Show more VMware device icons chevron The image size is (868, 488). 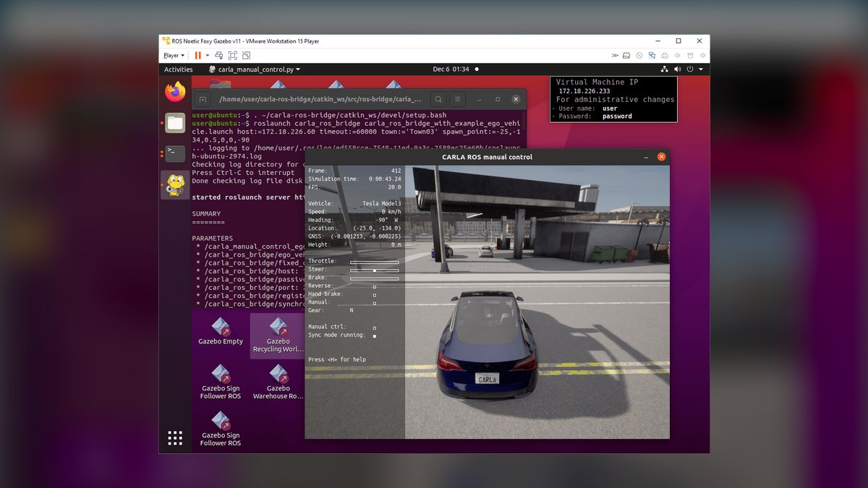[615, 55]
